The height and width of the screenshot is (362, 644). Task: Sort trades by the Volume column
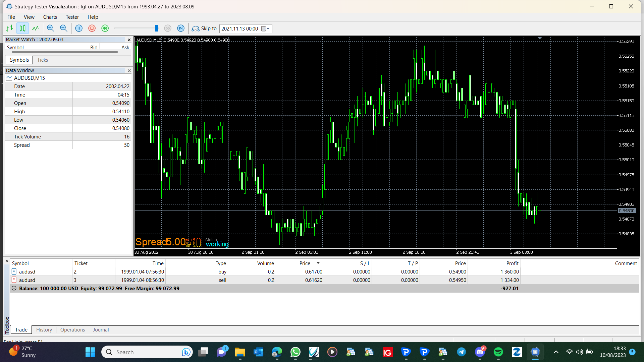coord(252,263)
